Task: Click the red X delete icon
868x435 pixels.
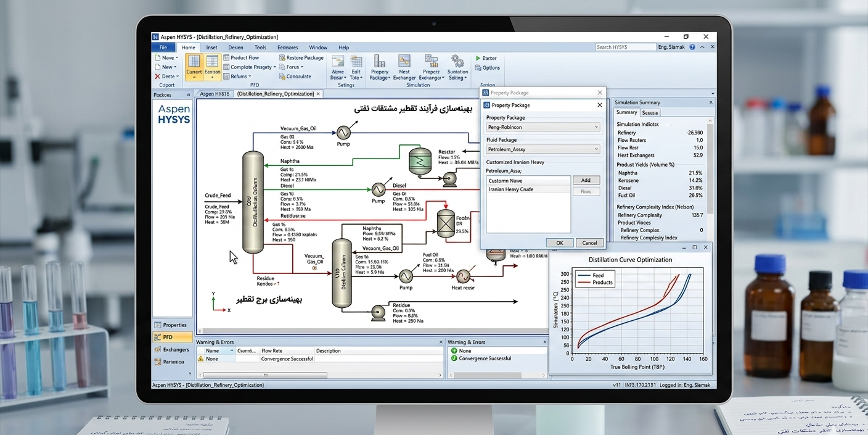Action: [158, 77]
